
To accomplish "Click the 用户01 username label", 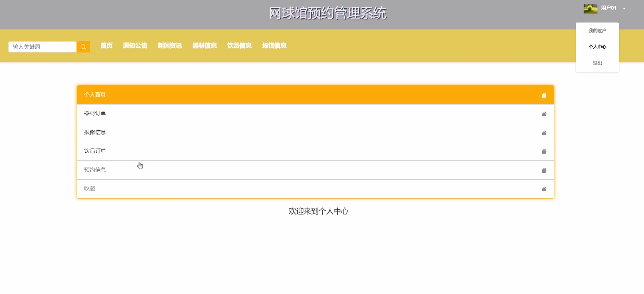I will pos(609,8).
